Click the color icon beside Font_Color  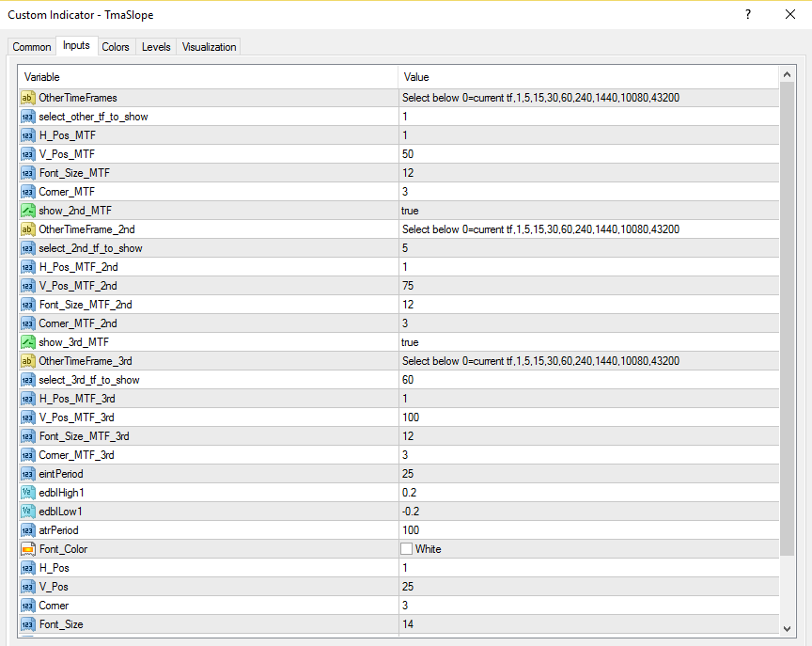pos(27,549)
